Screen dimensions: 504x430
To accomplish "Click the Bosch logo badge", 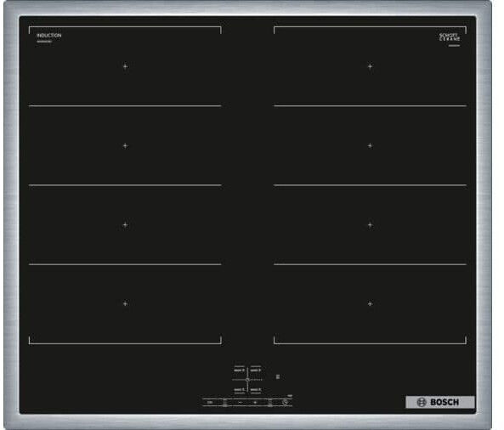I will pos(440,402).
